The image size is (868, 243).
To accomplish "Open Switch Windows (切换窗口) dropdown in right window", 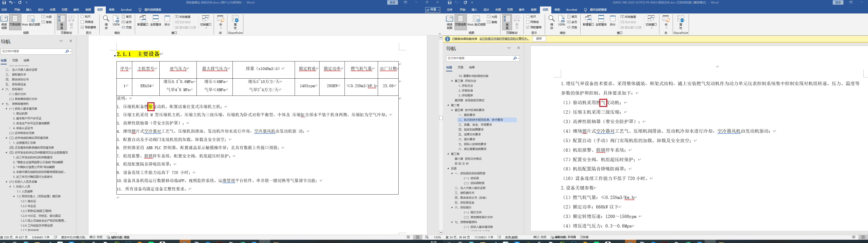I will click(x=651, y=22).
